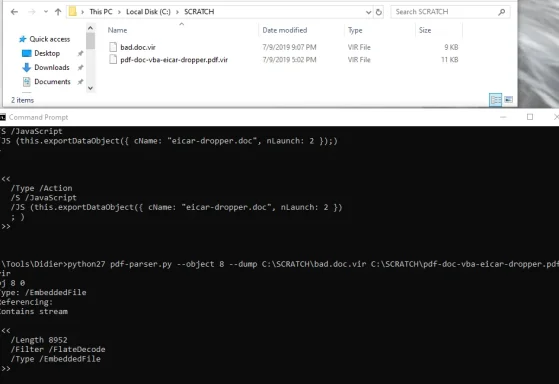Click the Quick access star icon

pos(22,39)
